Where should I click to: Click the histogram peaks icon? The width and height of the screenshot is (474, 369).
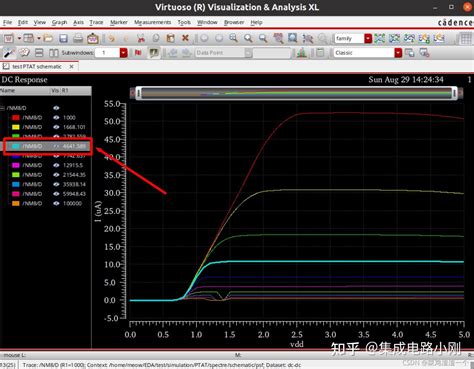(x=302, y=53)
